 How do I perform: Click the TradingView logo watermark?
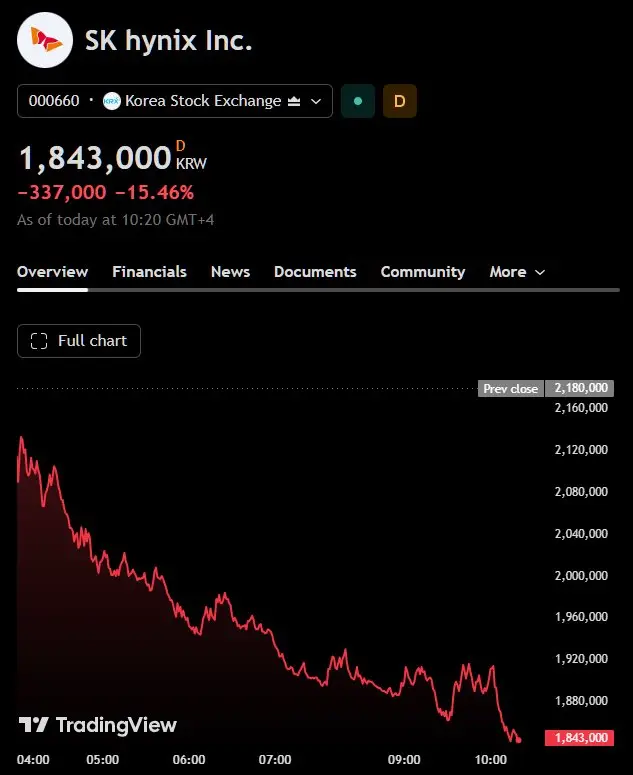tap(97, 725)
